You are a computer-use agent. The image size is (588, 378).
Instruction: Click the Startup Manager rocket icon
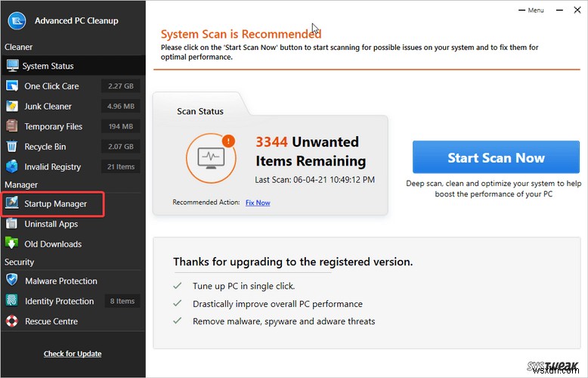pyautogui.click(x=12, y=203)
